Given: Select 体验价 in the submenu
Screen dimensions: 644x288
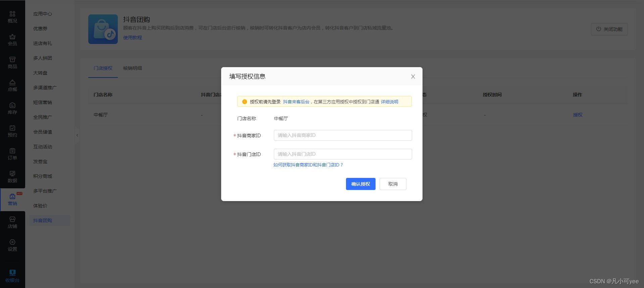Looking at the screenshot, I should point(40,206).
